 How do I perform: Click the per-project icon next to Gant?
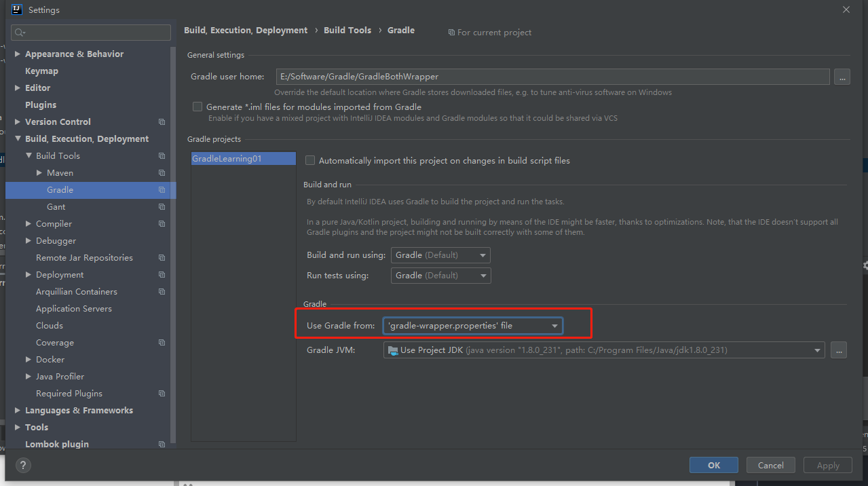pos(162,207)
